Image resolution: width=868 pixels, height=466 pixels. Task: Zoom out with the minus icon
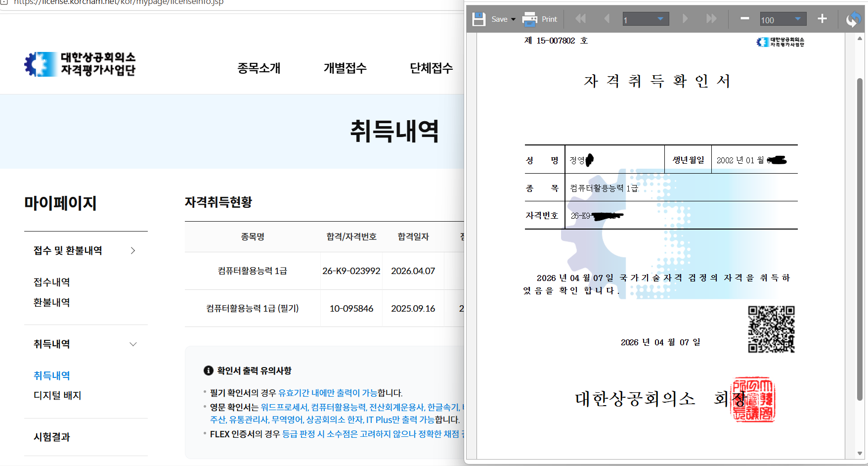(x=744, y=19)
